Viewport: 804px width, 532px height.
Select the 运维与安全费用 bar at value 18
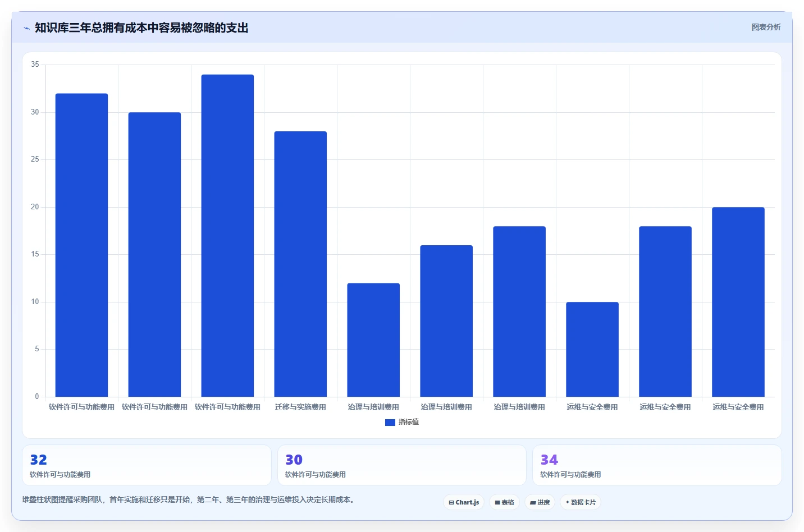[x=665, y=311]
